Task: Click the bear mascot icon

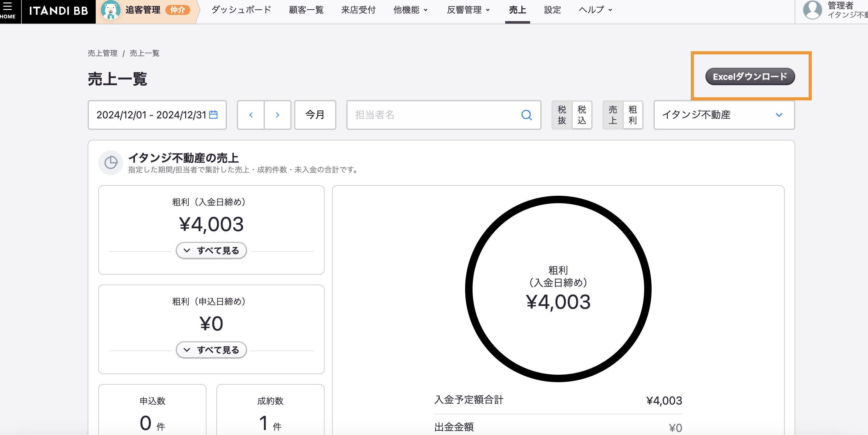Action: (x=110, y=10)
